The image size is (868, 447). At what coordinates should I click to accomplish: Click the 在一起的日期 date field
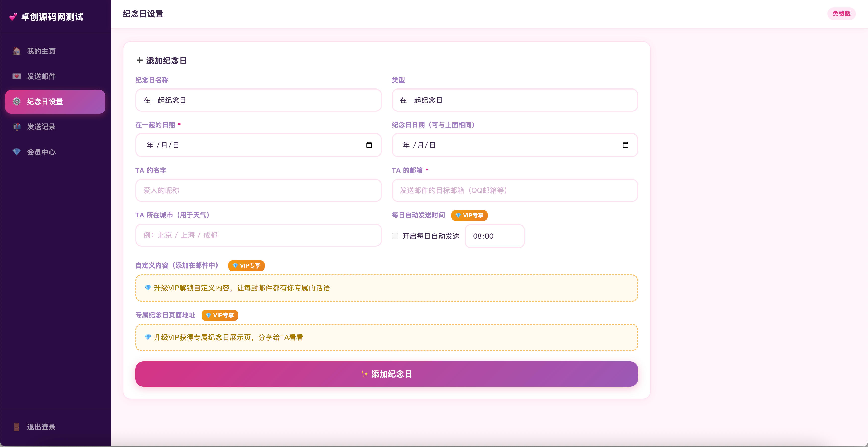click(x=258, y=145)
